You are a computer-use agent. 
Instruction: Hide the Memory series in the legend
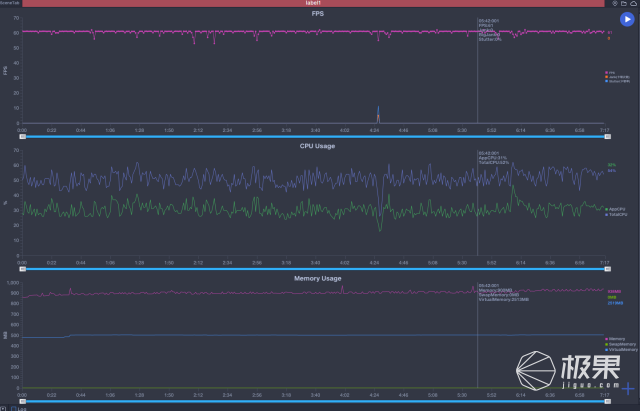616,338
